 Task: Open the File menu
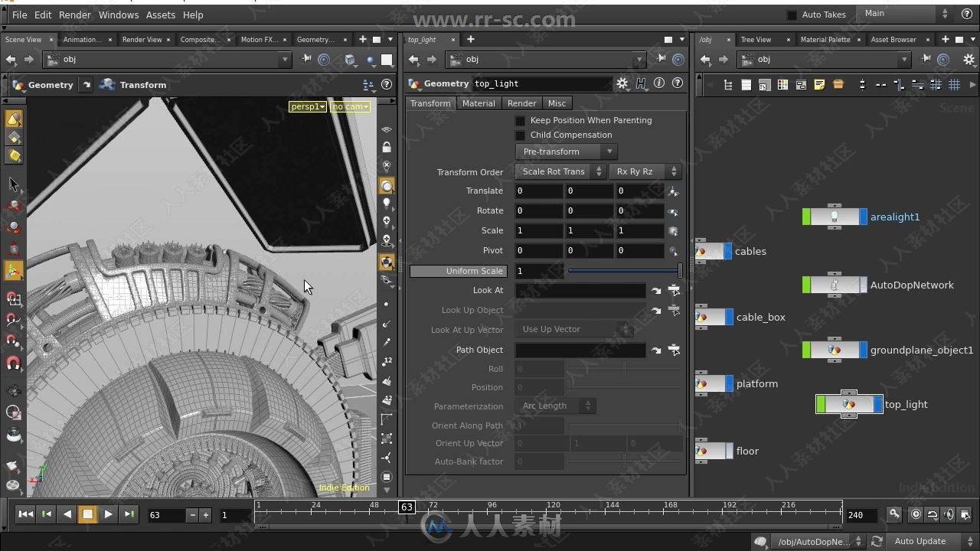coord(20,15)
